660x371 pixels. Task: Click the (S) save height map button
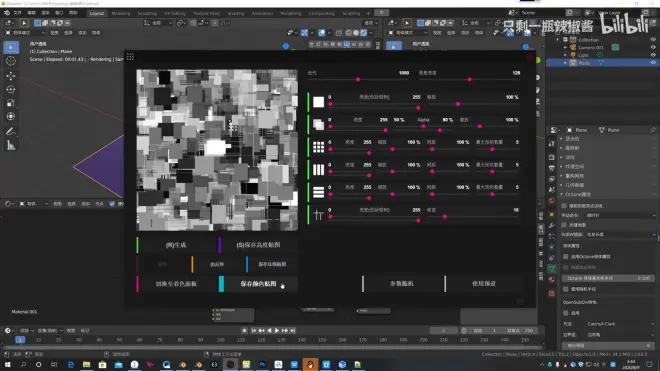pyautogui.click(x=258, y=245)
